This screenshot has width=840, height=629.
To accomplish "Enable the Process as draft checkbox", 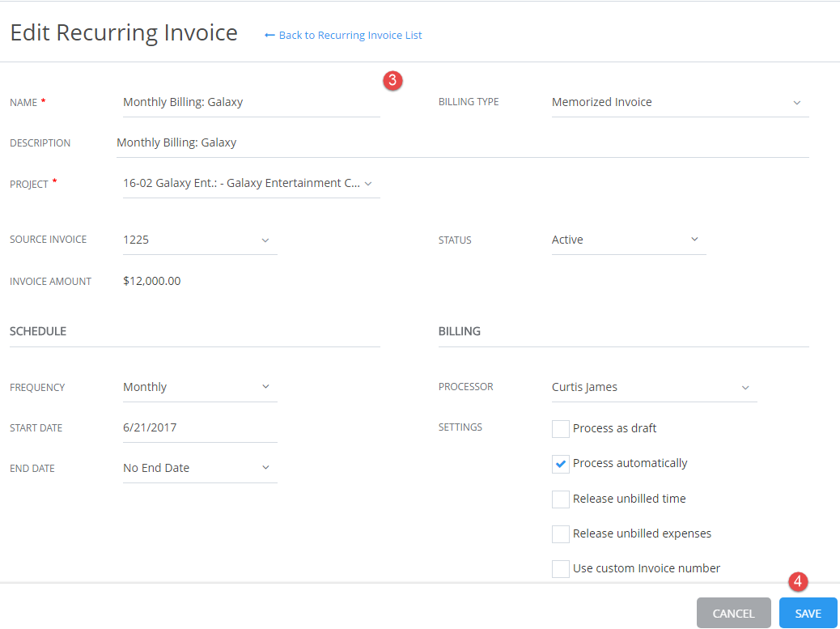I will click(561, 428).
